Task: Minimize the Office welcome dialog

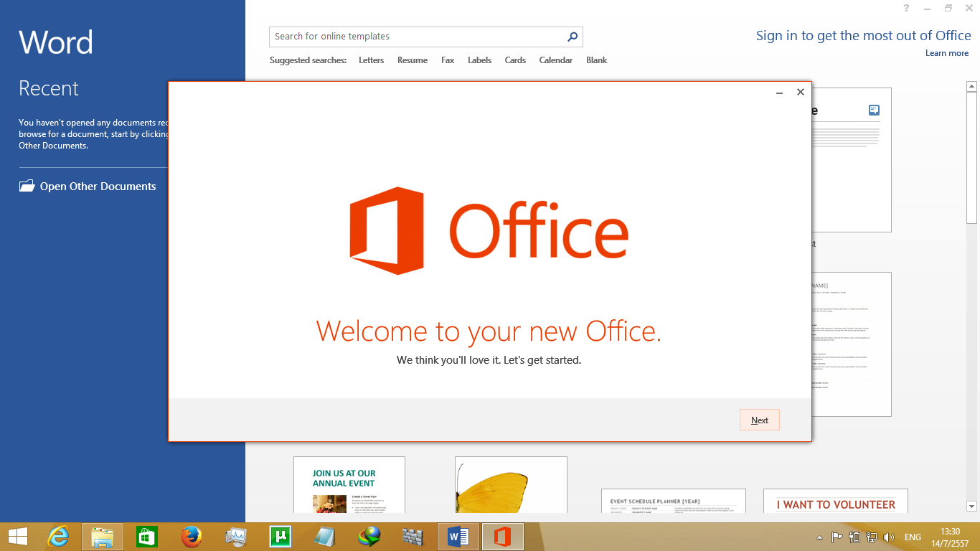Action: click(780, 93)
